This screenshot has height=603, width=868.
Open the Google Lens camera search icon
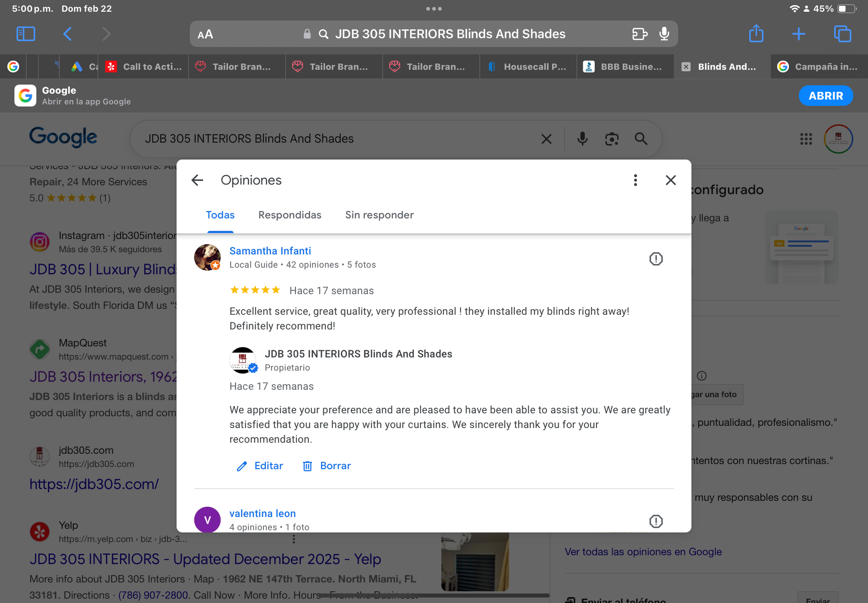click(x=612, y=139)
